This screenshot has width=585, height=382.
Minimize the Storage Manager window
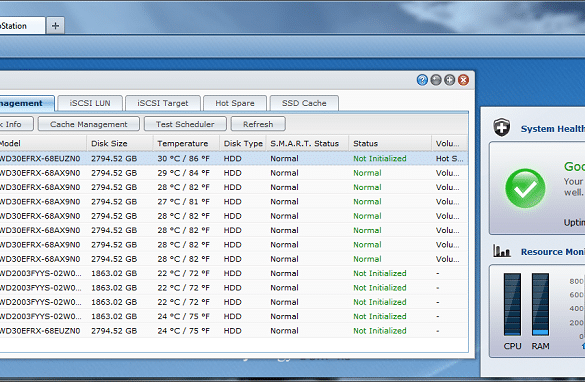tap(436, 80)
